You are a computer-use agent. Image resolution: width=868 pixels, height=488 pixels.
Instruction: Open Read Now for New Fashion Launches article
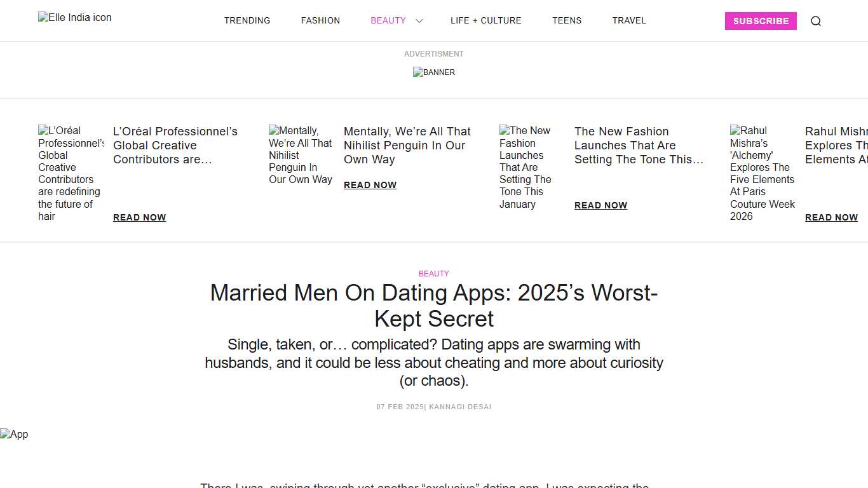click(x=600, y=205)
